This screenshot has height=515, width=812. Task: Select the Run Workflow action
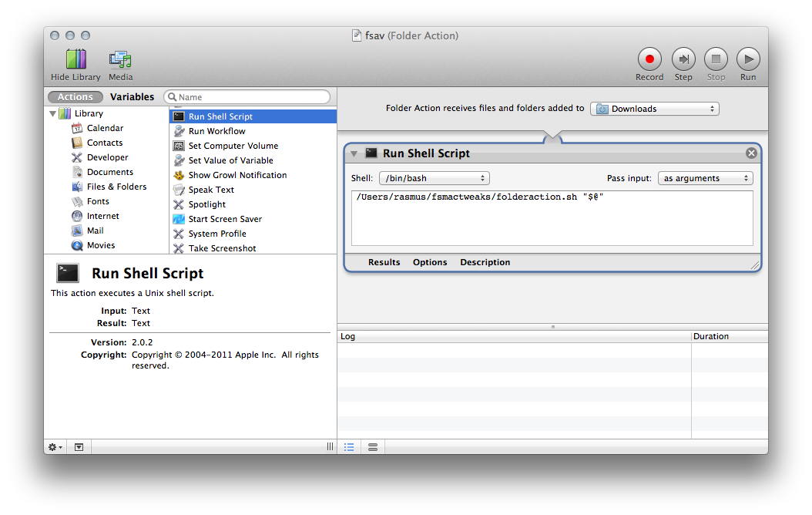253,131
